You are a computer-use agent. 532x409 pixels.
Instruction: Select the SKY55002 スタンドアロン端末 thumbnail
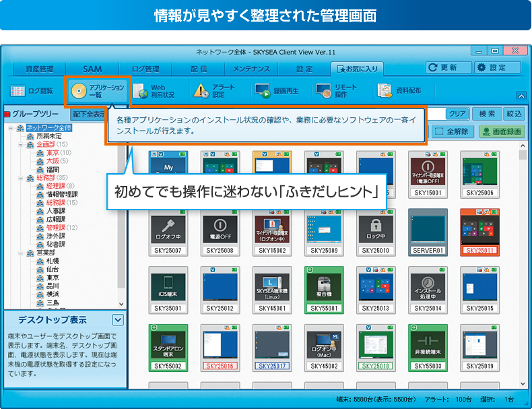[168, 348]
